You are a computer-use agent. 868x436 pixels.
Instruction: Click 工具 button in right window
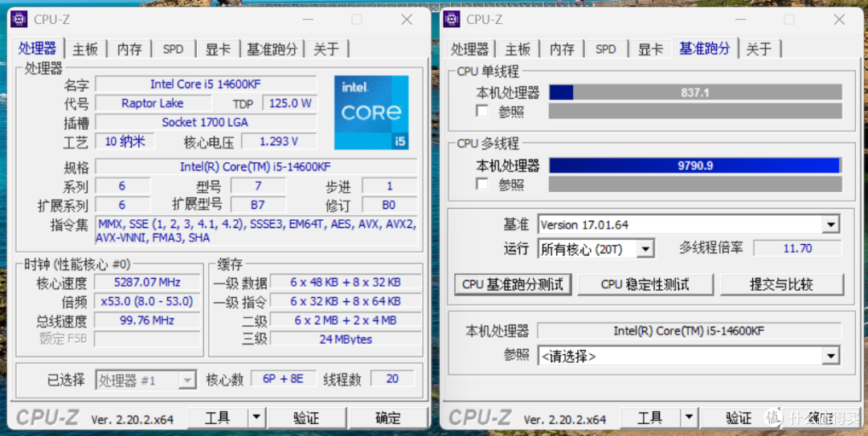point(650,418)
